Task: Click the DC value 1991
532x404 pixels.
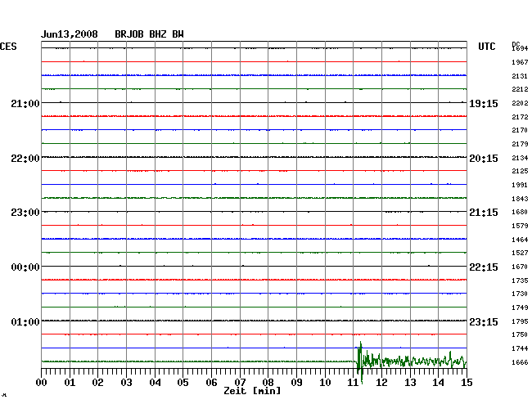Action: coord(520,185)
